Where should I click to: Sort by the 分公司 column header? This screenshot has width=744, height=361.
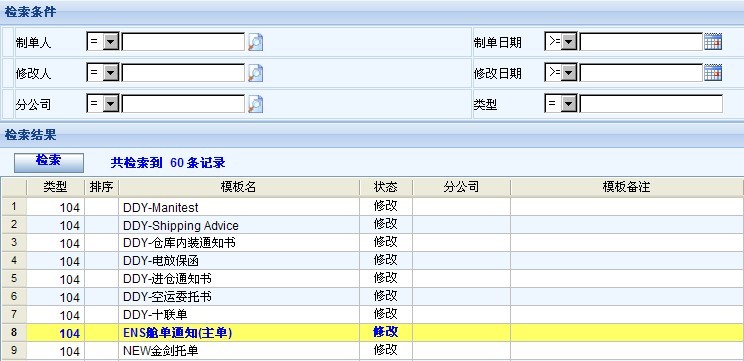pyautogui.click(x=461, y=187)
